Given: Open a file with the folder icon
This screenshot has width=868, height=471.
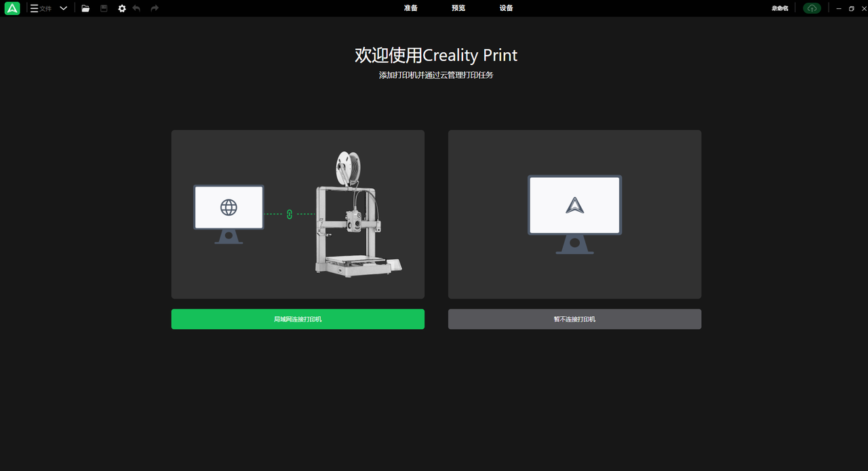Looking at the screenshot, I should pyautogui.click(x=85, y=8).
